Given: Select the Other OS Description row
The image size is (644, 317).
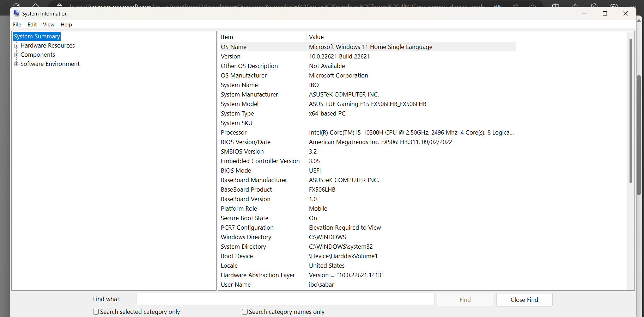Looking at the screenshot, I should tap(368, 66).
